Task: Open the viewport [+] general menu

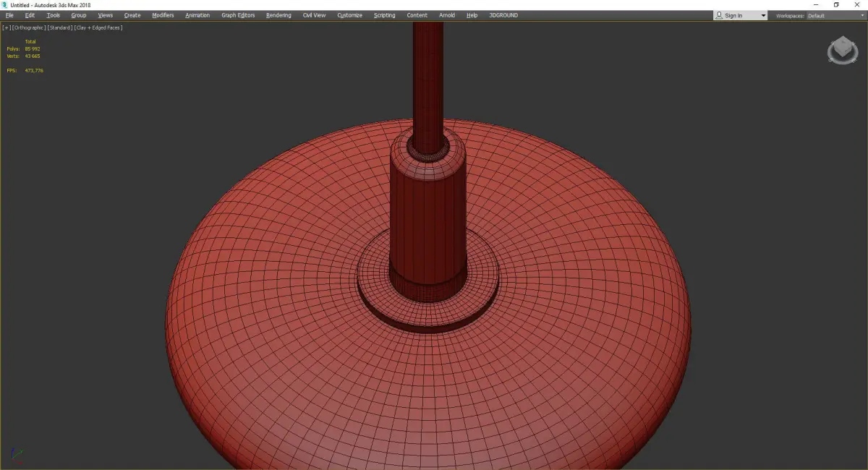Action: (6, 27)
